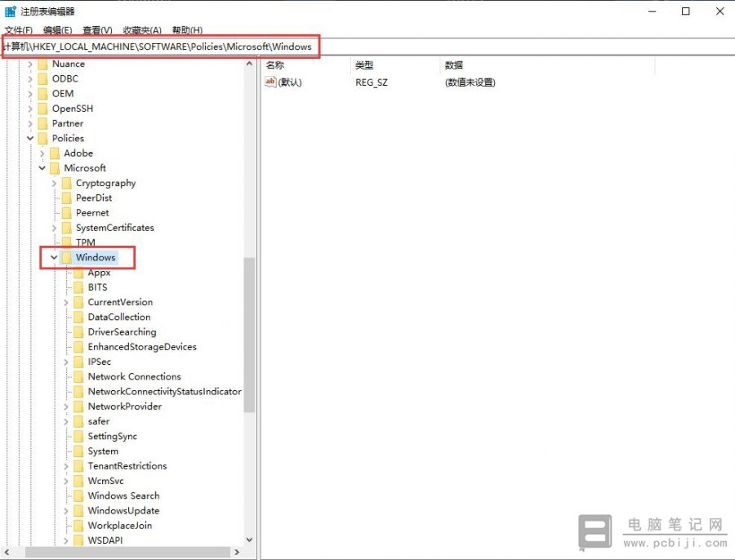Click the Partner folder icon

click(x=42, y=124)
